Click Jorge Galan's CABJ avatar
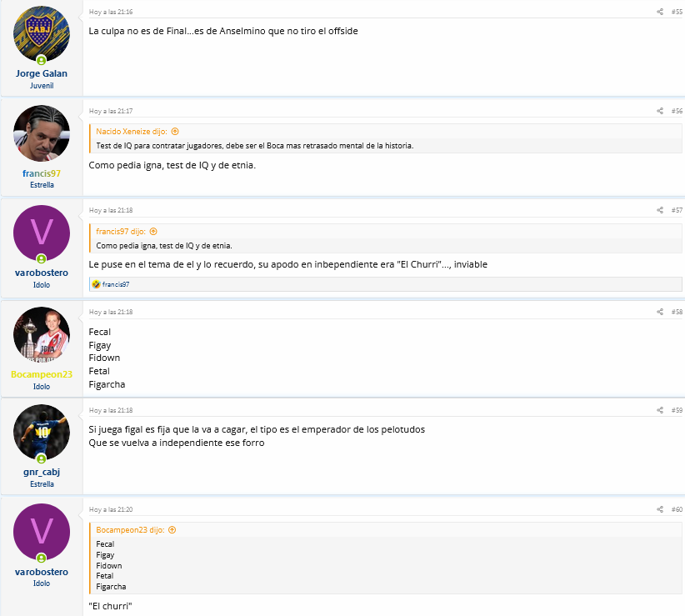 coord(42,34)
